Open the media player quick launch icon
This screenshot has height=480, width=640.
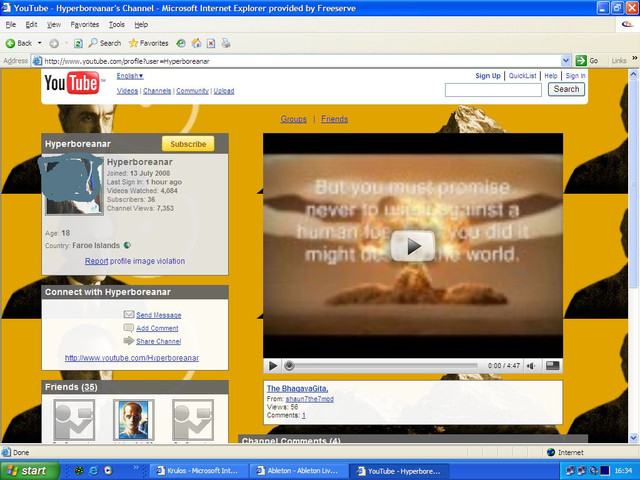click(108, 471)
